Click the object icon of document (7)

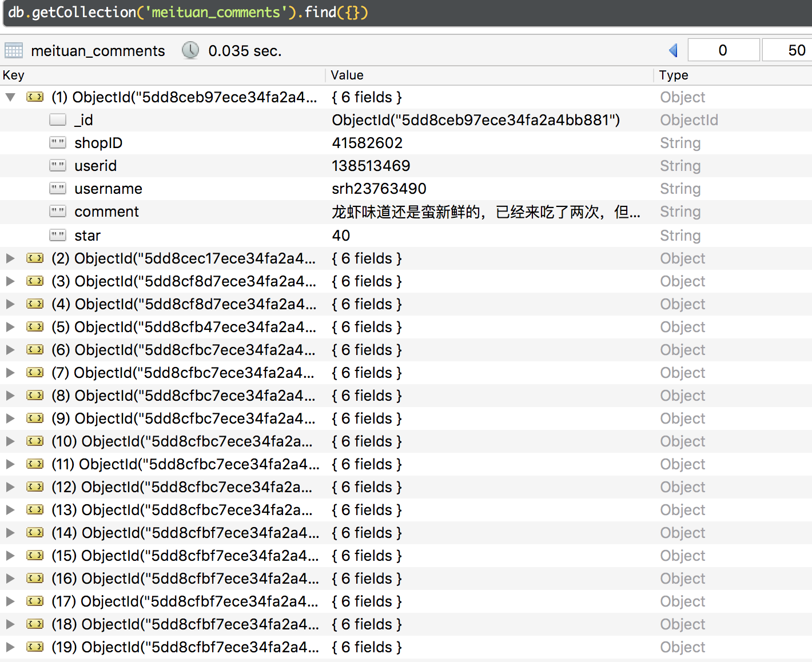(35, 373)
